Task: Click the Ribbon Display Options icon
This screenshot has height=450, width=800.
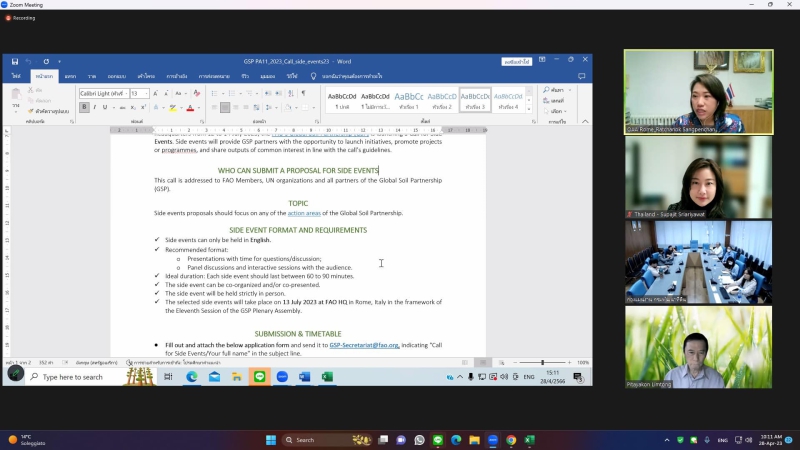Action: 542,60
